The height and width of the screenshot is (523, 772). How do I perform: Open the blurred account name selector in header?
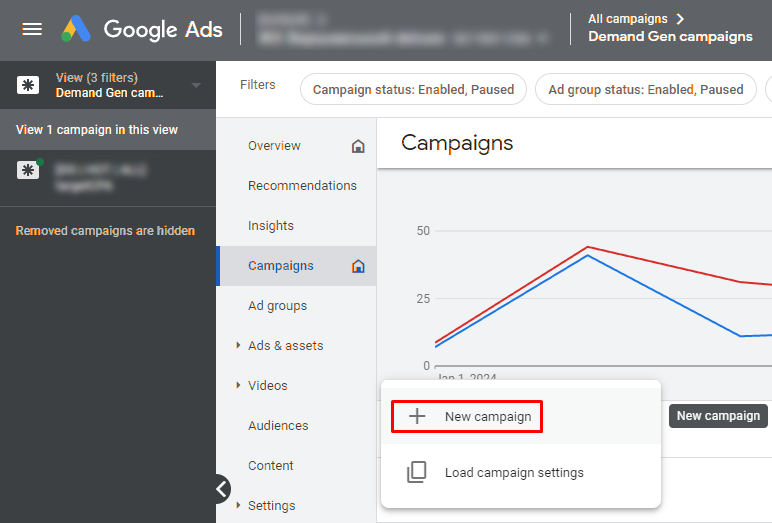coord(403,29)
